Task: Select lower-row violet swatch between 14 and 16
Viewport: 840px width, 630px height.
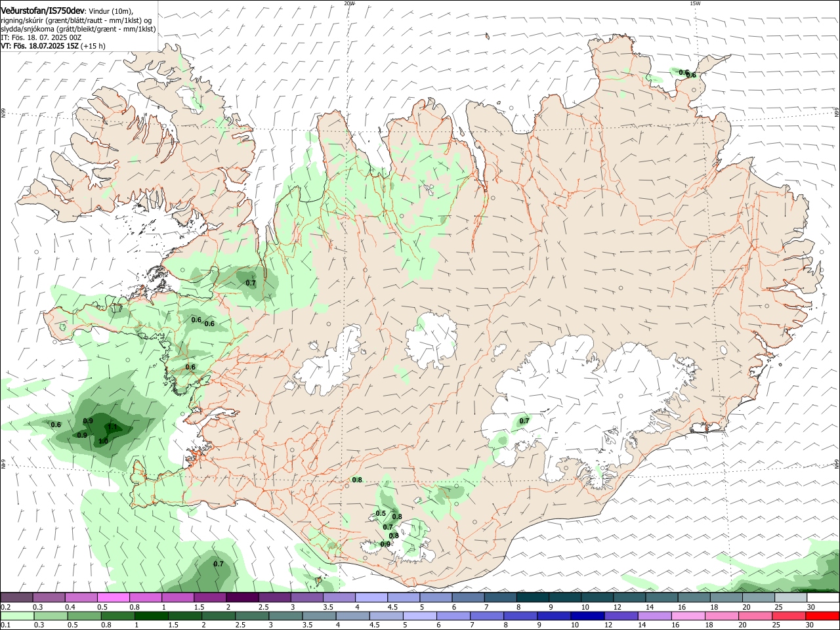Action: pos(655,616)
